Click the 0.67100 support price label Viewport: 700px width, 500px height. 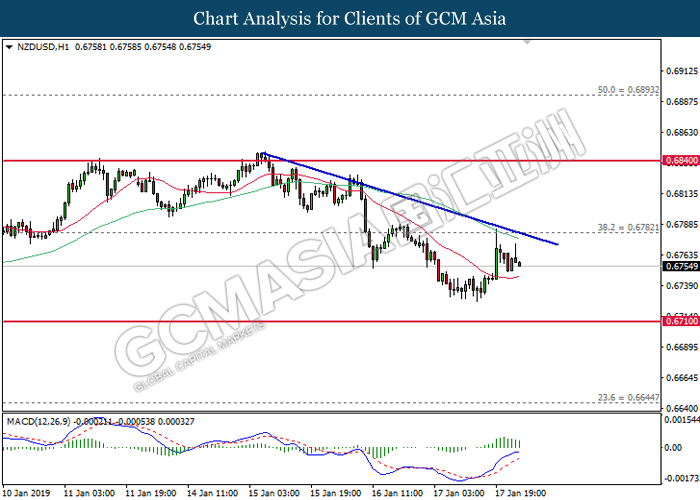(x=681, y=321)
